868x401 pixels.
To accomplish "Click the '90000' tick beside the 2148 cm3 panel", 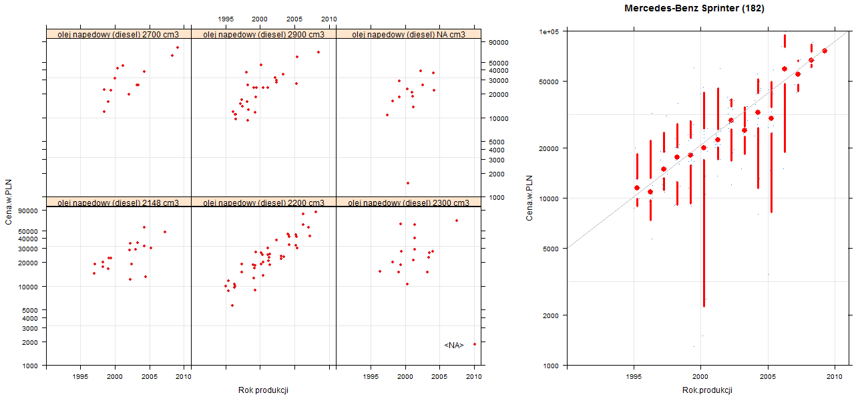I will click(28, 211).
